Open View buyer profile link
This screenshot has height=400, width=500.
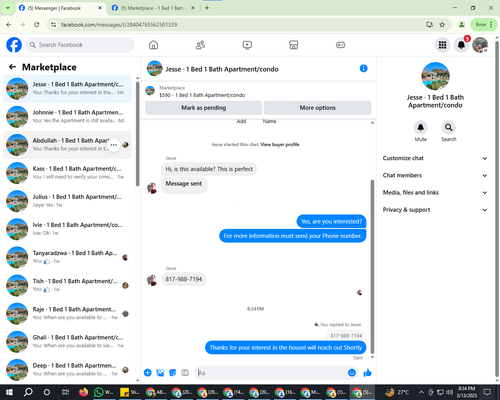[x=280, y=144]
